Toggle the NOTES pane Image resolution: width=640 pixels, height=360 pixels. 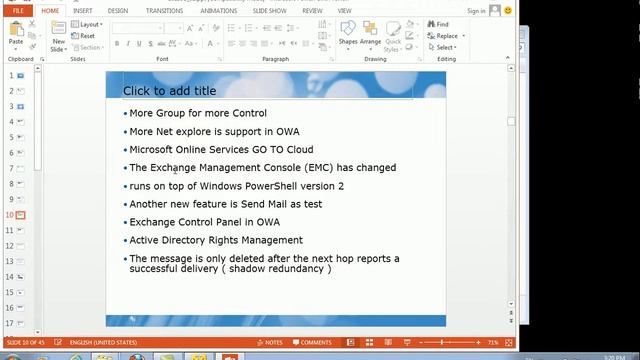tap(270, 342)
